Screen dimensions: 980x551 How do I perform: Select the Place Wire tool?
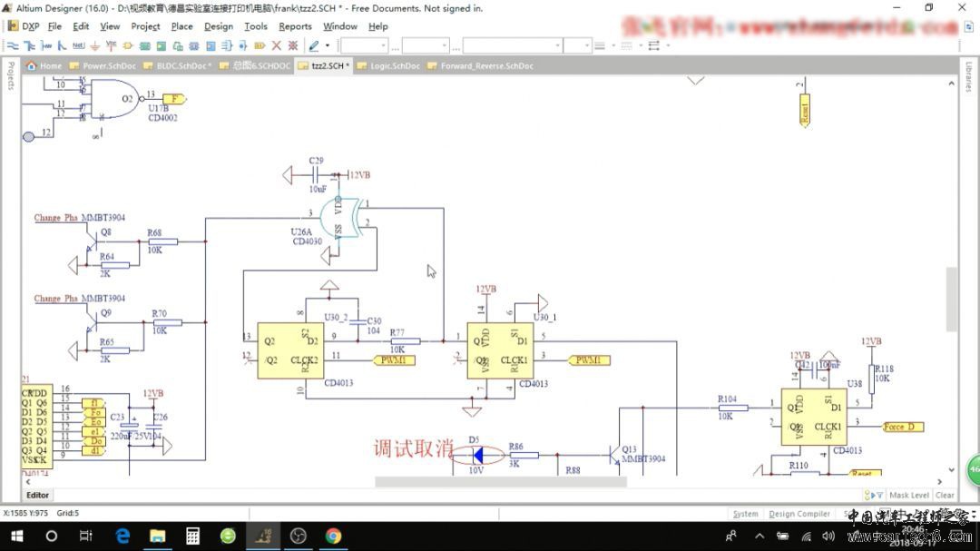click(13, 45)
